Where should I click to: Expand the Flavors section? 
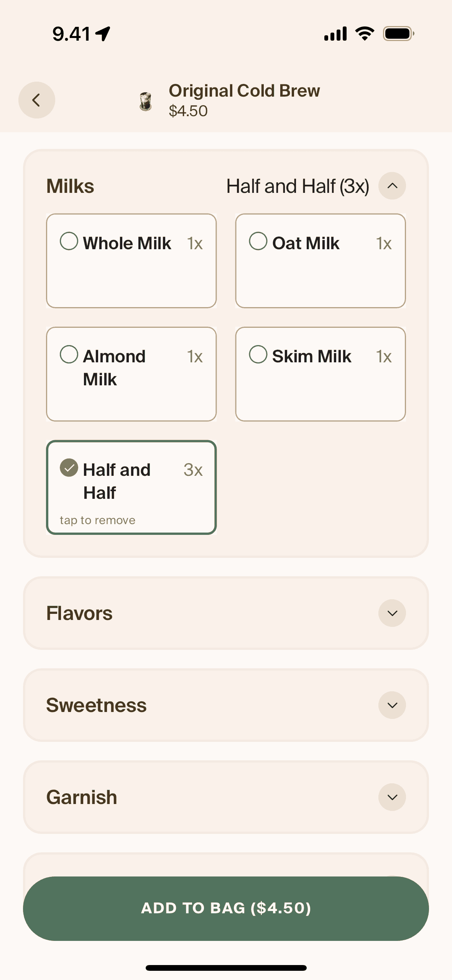pos(392,613)
